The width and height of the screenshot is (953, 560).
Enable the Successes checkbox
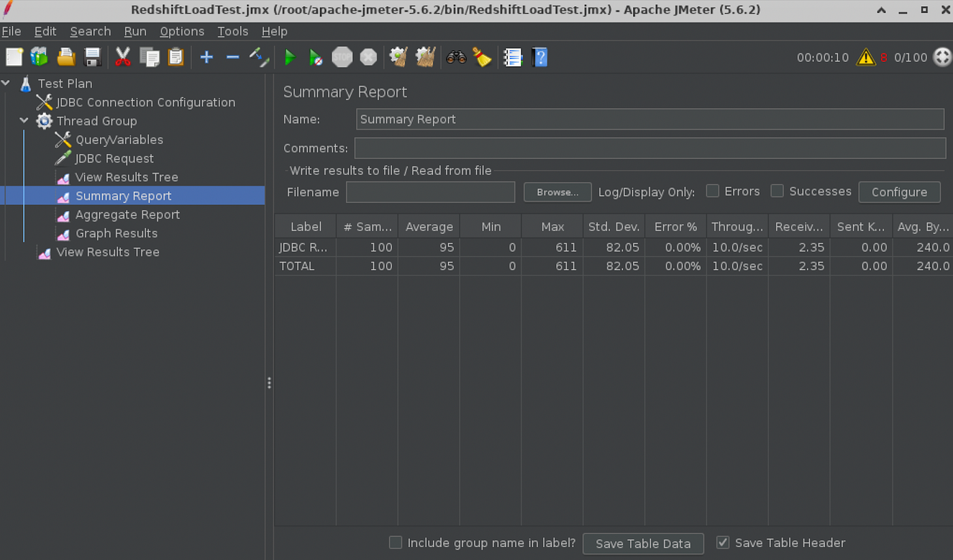pyautogui.click(x=777, y=191)
